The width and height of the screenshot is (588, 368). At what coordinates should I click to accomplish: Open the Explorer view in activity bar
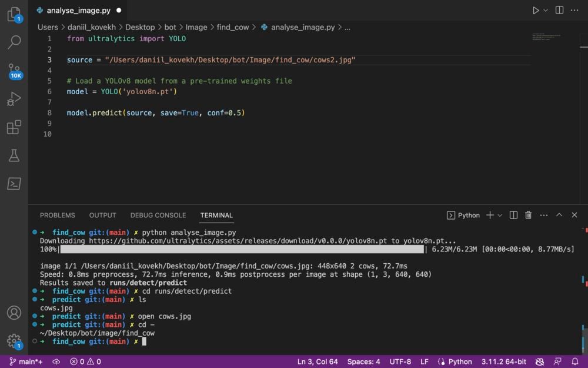(x=14, y=15)
